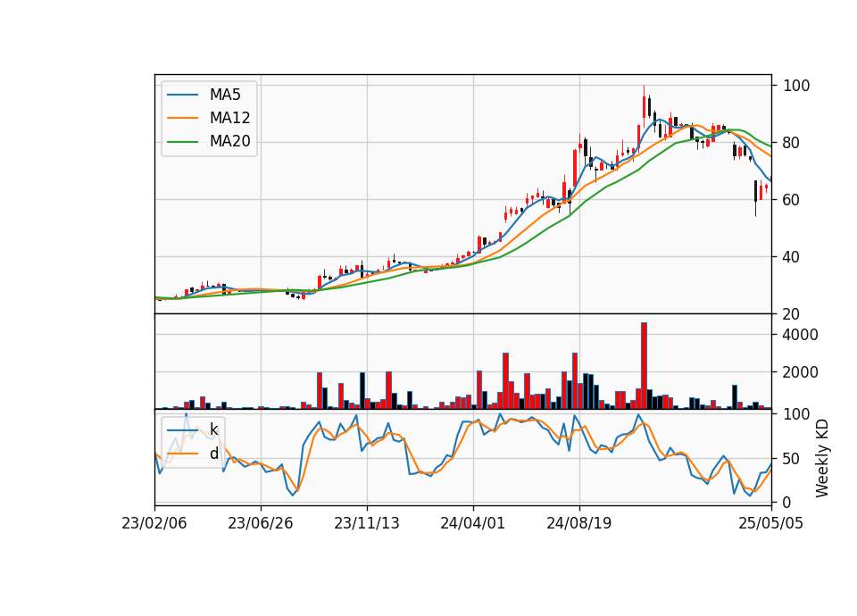
Task: Click the MA12 legend label
Action: pos(229,118)
